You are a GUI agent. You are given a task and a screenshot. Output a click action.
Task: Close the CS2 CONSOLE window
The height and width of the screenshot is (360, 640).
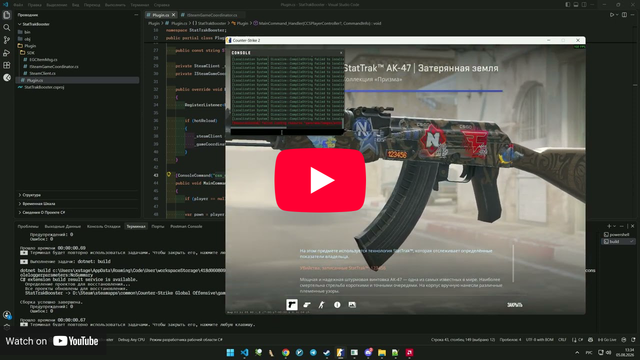[x=341, y=53]
